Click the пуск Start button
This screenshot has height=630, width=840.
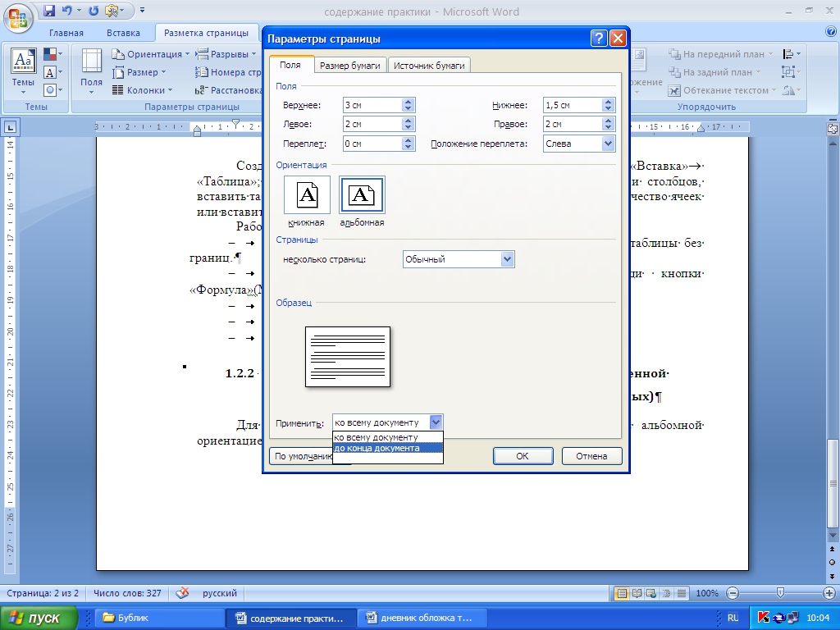[x=39, y=618]
